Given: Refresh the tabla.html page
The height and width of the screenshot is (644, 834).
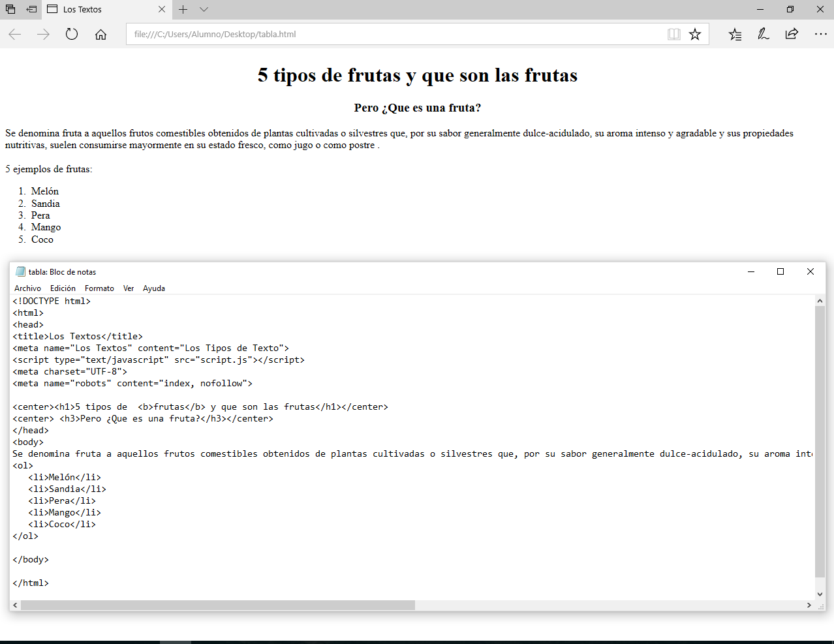Looking at the screenshot, I should (72, 35).
